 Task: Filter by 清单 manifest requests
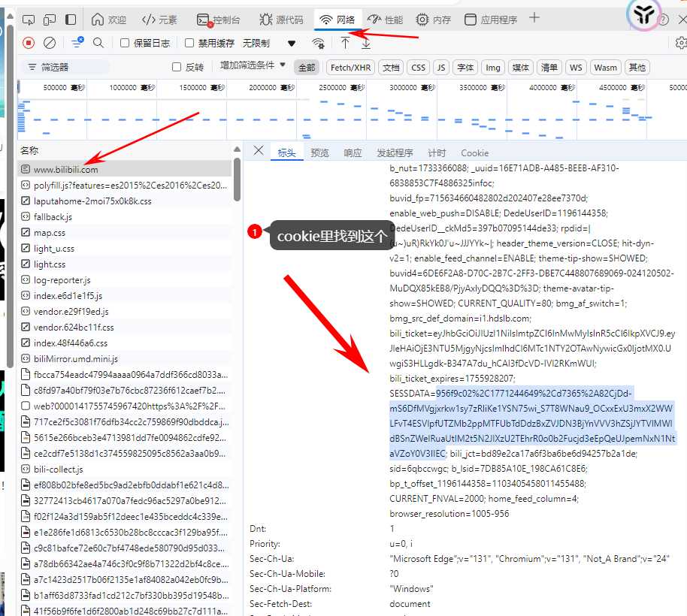tap(549, 68)
